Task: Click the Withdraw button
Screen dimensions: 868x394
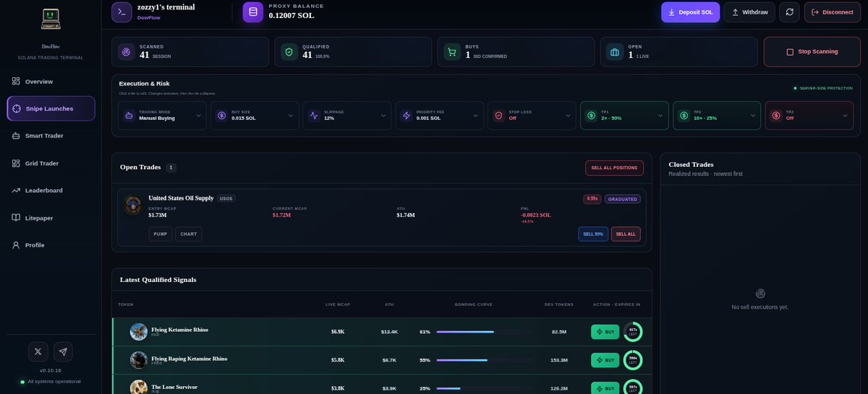Action: tap(749, 12)
